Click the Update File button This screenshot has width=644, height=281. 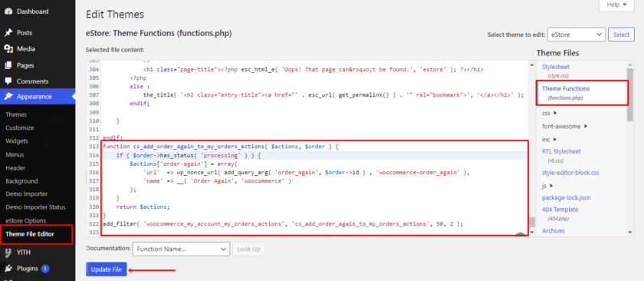point(107,269)
